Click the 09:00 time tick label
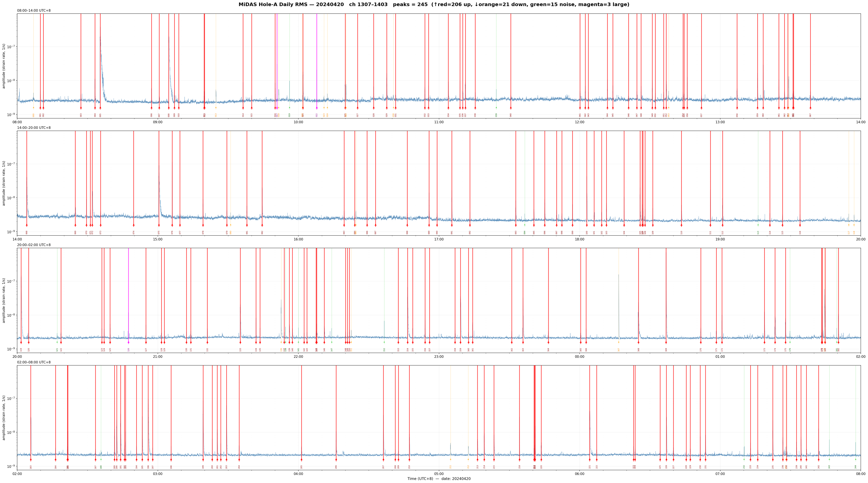Image resolution: width=868 pixels, height=483 pixels. (158, 122)
